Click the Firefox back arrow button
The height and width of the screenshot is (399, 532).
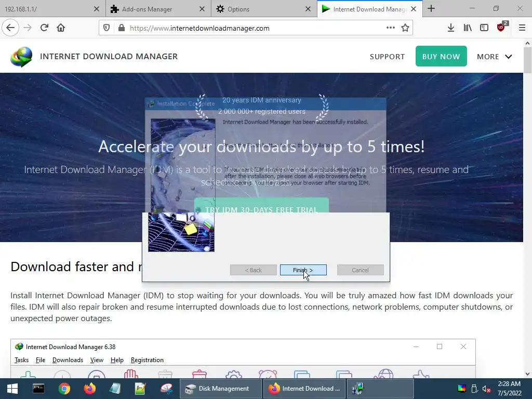click(x=10, y=28)
